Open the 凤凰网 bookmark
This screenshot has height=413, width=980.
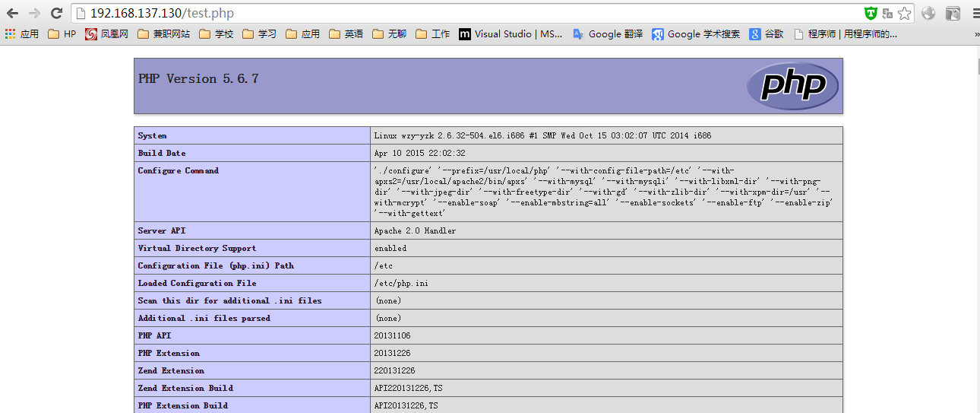[x=106, y=34]
